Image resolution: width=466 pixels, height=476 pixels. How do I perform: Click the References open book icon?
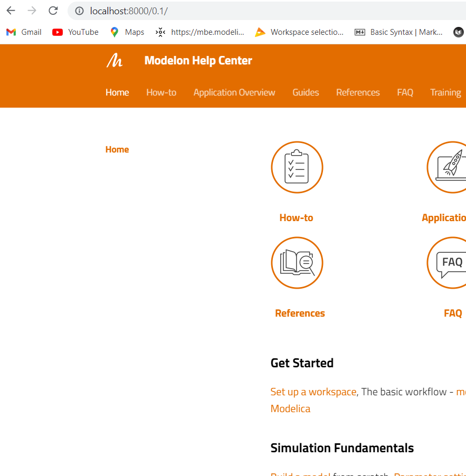point(297,263)
